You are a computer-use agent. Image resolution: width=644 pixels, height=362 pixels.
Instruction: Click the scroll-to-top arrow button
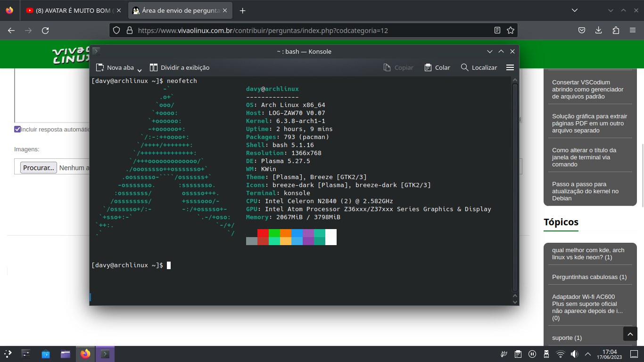(630, 334)
